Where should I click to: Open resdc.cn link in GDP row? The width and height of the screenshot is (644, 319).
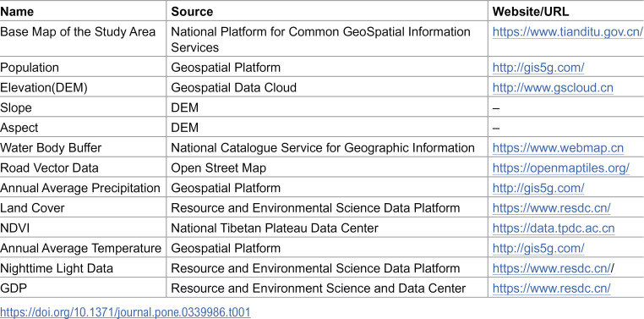(x=551, y=289)
